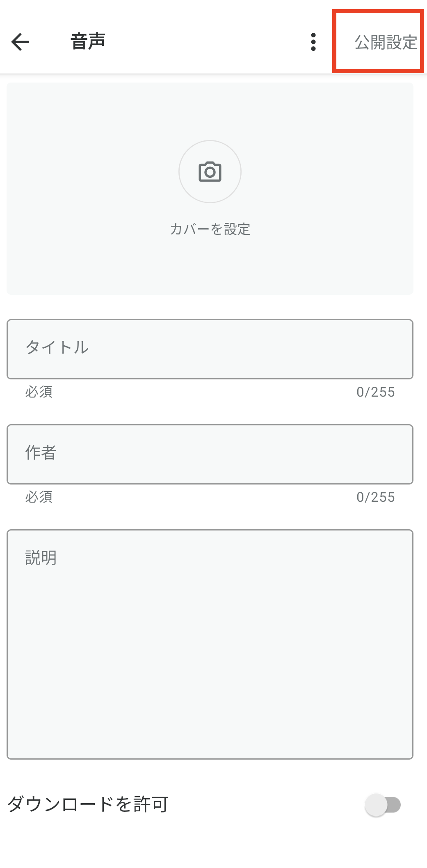Click the 説明 placeholder text
427x868 pixels.
tap(41, 558)
